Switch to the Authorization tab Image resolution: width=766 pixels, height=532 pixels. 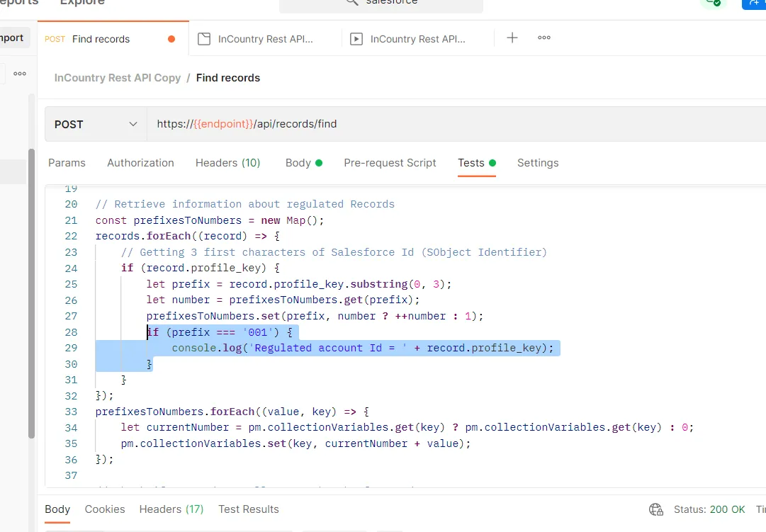pyautogui.click(x=140, y=163)
